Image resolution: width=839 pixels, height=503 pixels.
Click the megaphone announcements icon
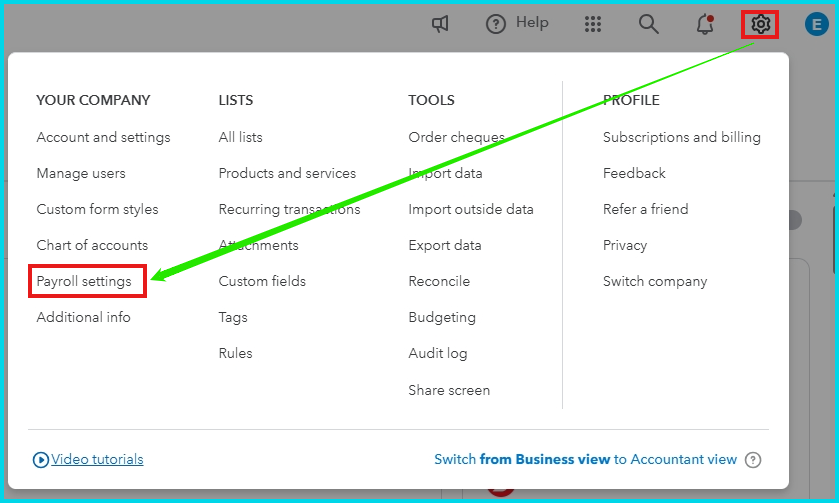pyautogui.click(x=440, y=24)
